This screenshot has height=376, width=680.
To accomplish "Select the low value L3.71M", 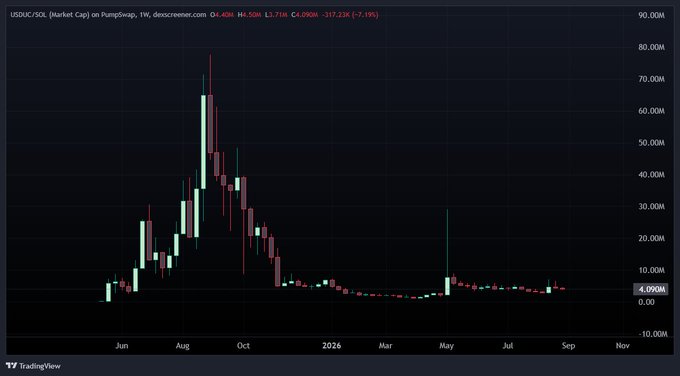I will point(276,15).
